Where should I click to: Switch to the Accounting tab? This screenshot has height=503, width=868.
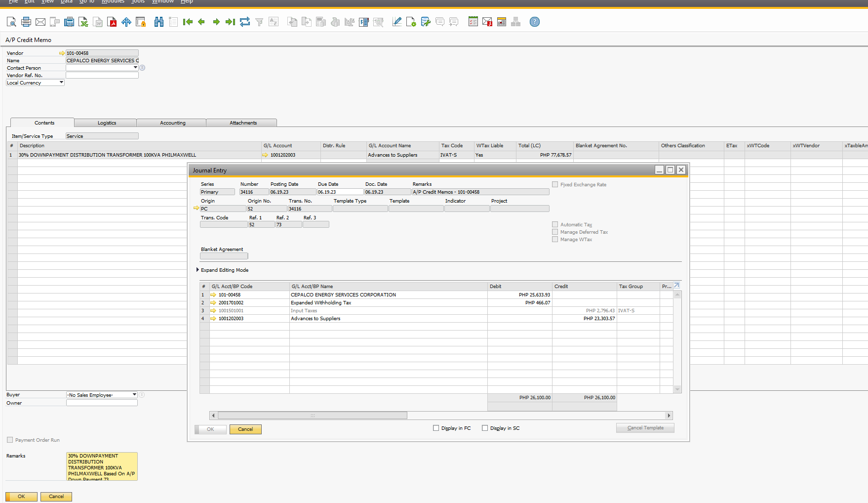(173, 123)
